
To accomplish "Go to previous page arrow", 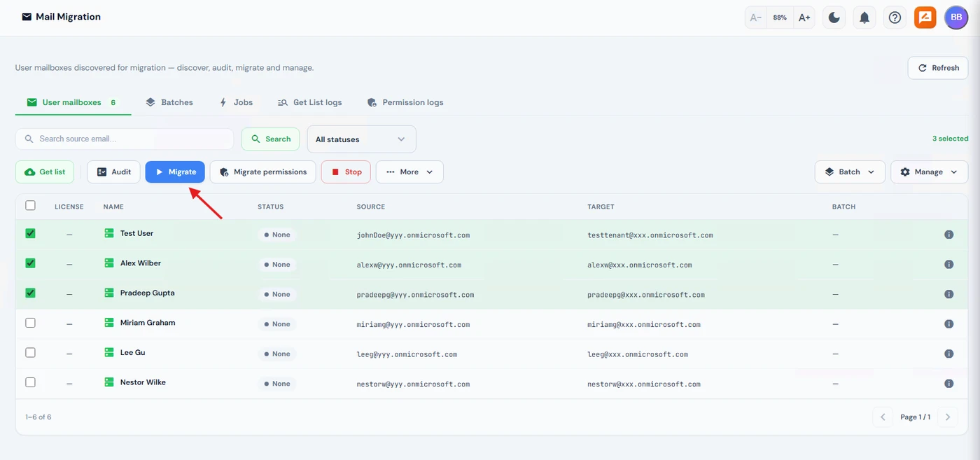I will [x=883, y=417].
